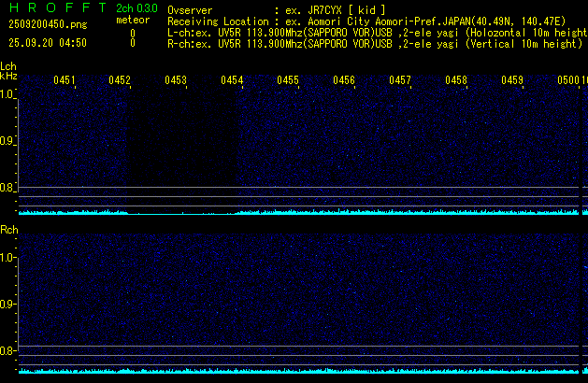Click the 0457 time marker
588x383 pixels.
click(400, 80)
